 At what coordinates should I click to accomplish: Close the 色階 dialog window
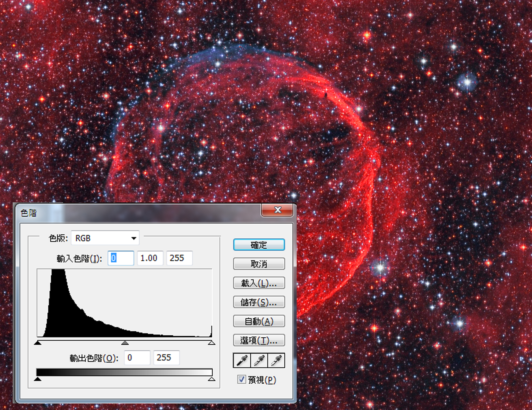point(277,210)
